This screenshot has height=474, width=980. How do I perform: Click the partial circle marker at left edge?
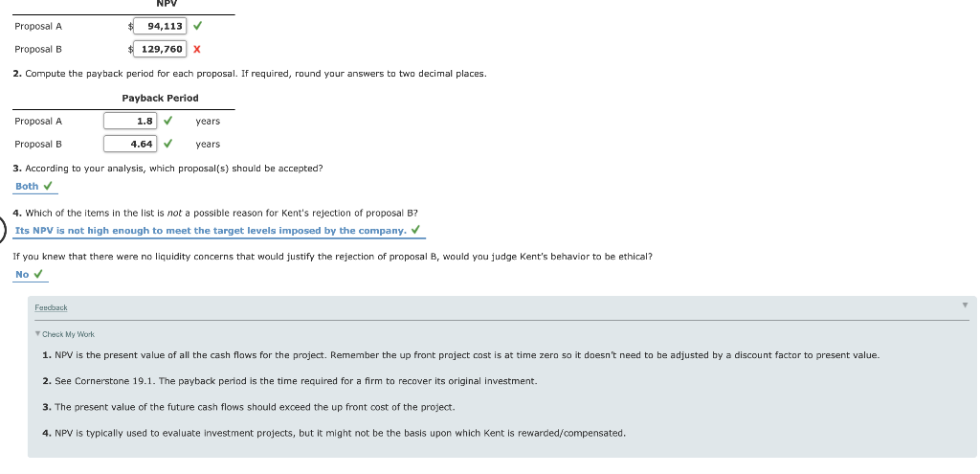(x=3, y=228)
